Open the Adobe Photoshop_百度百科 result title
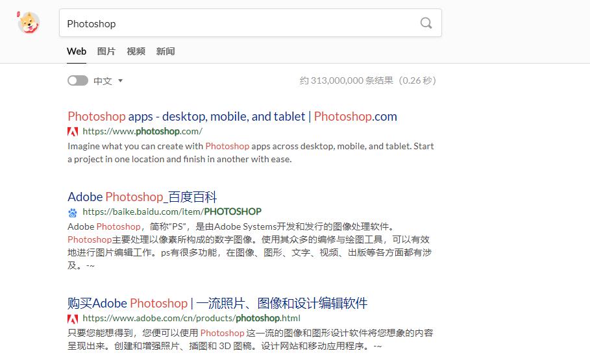 (x=142, y=197)
